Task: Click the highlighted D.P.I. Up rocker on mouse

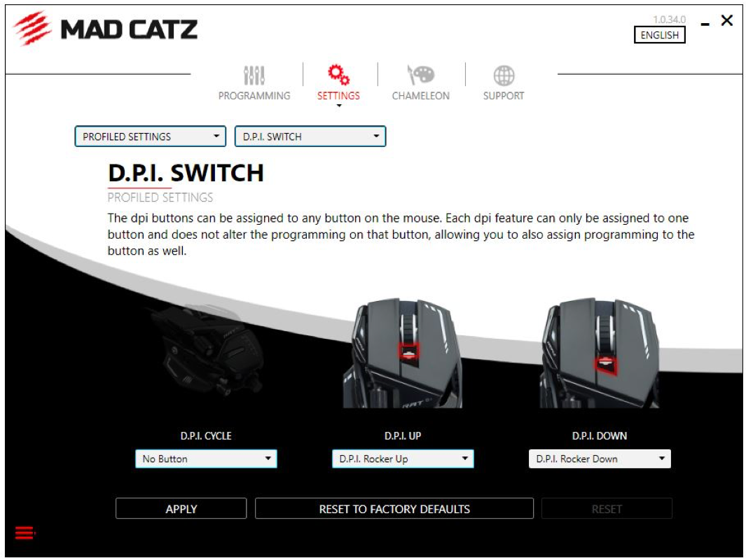Action: tap(408, 351)
